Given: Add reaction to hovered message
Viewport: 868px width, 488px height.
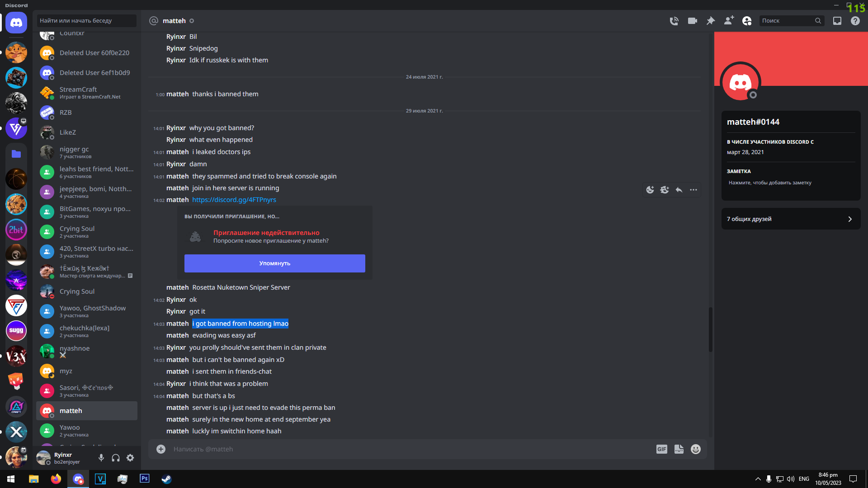Looking at the screenshot, I should point(650,190).
